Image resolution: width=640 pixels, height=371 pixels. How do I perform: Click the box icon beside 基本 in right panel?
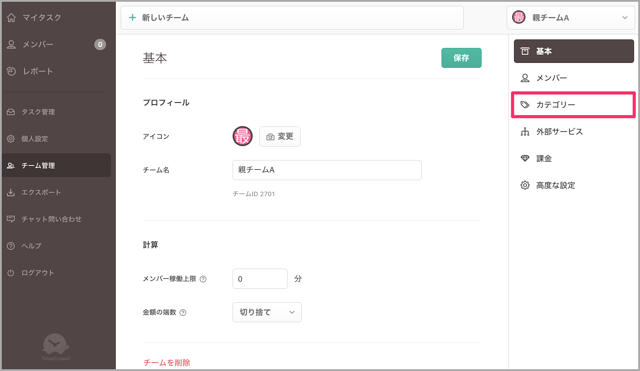coord(525,51)
